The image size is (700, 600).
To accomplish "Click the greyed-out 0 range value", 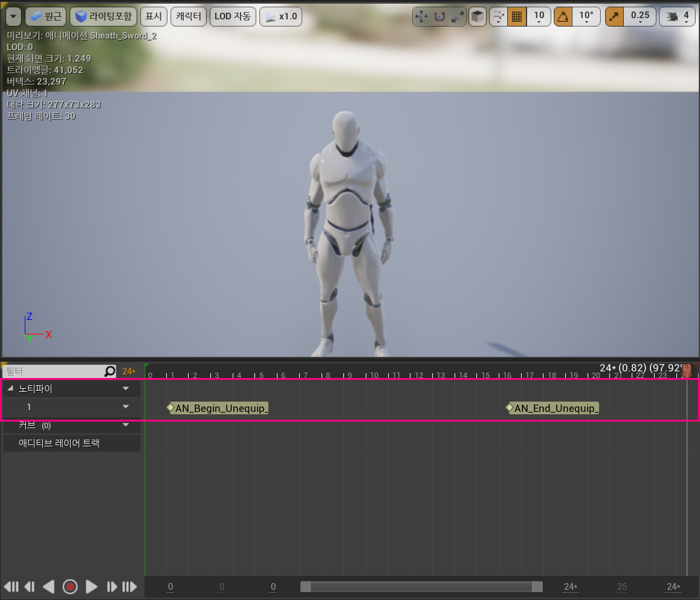I will tap(222, 587).
